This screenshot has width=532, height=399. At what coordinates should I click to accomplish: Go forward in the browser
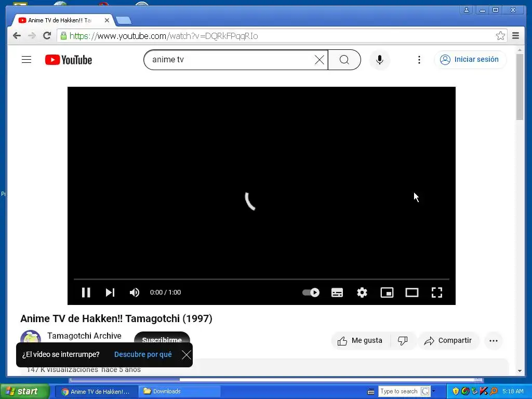pos(32,36)
